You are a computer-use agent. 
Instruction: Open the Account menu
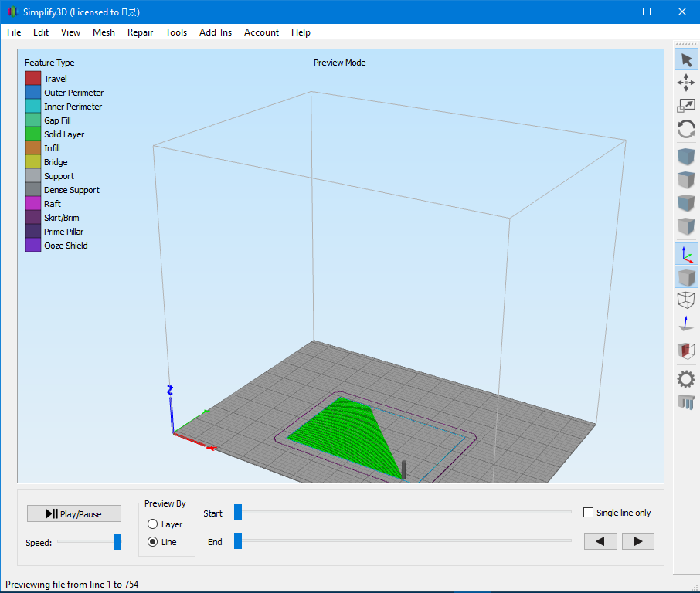[x=261, y=32]
